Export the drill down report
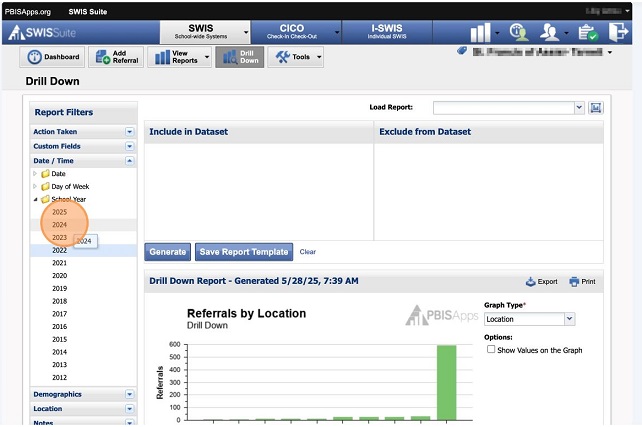 [x=541, y=282]
